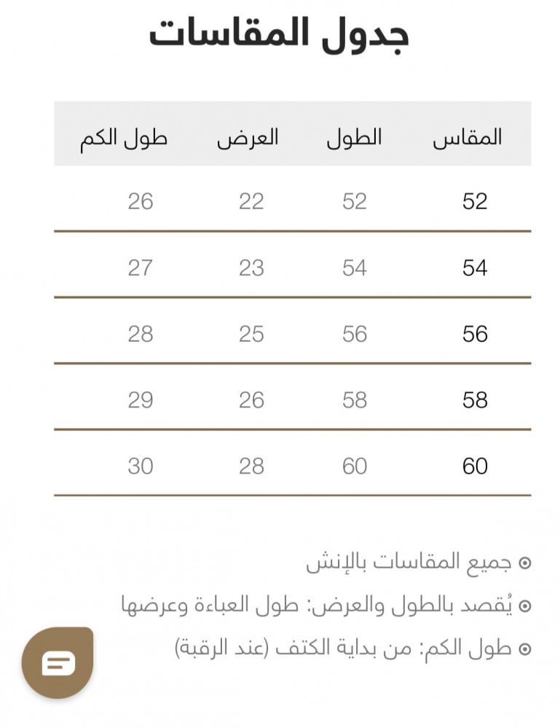Click the جميع المقاسات بالإنش note
The image size is (560, 728).
[409, 563]
